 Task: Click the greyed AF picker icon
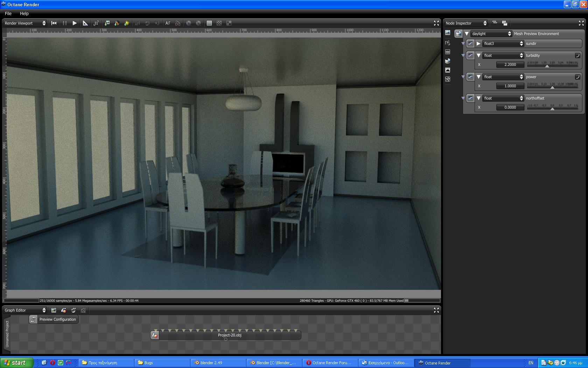tap(137, 23)
